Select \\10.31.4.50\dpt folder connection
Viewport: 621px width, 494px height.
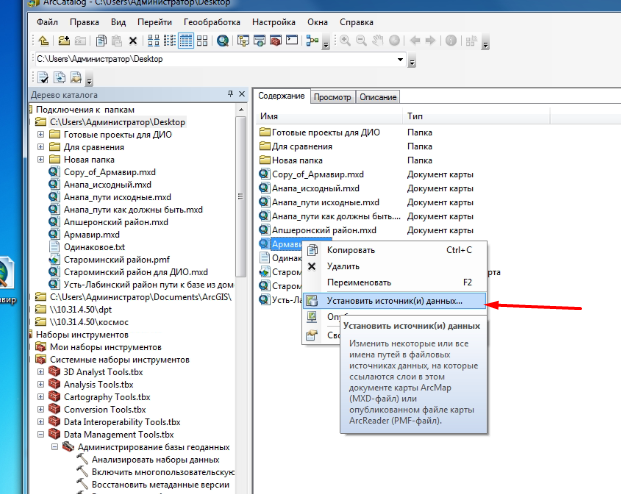[x=81, y=309]
